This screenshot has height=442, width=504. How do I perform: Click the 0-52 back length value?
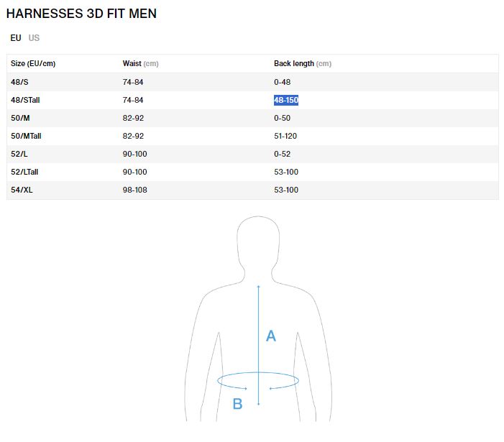point(282,154)
